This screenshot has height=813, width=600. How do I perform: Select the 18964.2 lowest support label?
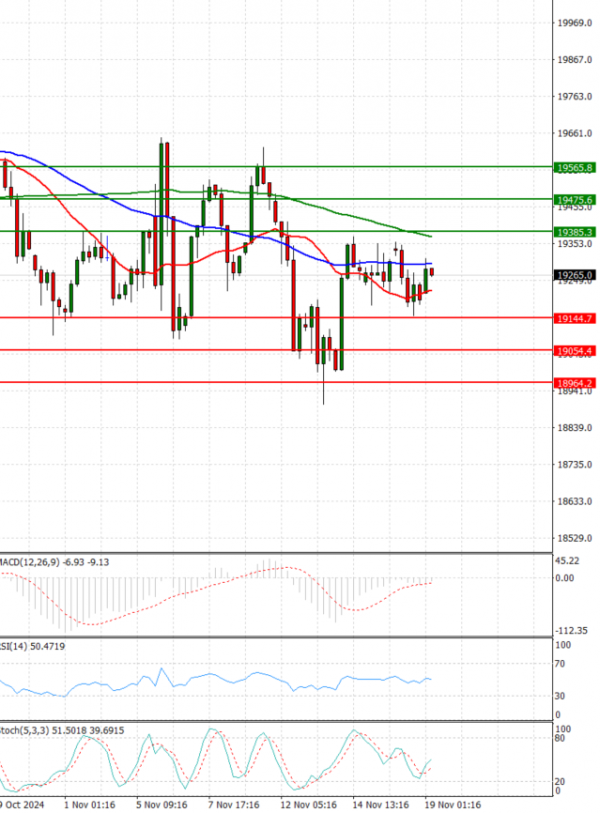point(574,383)
